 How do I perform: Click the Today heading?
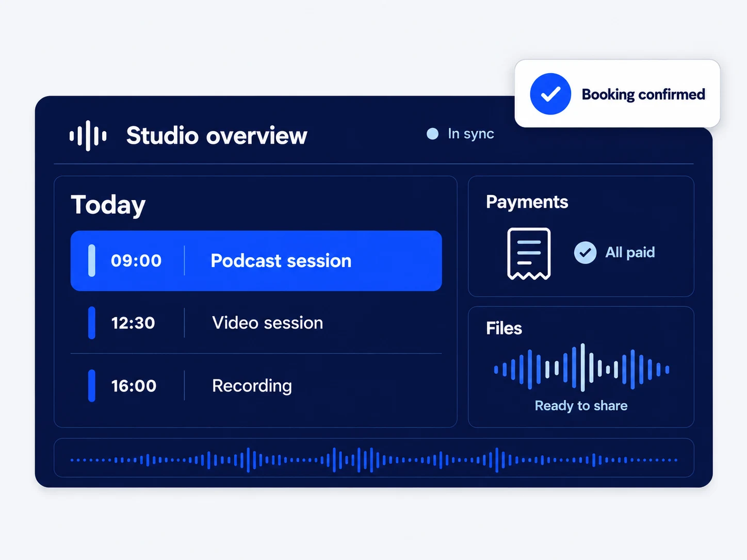pyautogui.click(x=108, y=205)
